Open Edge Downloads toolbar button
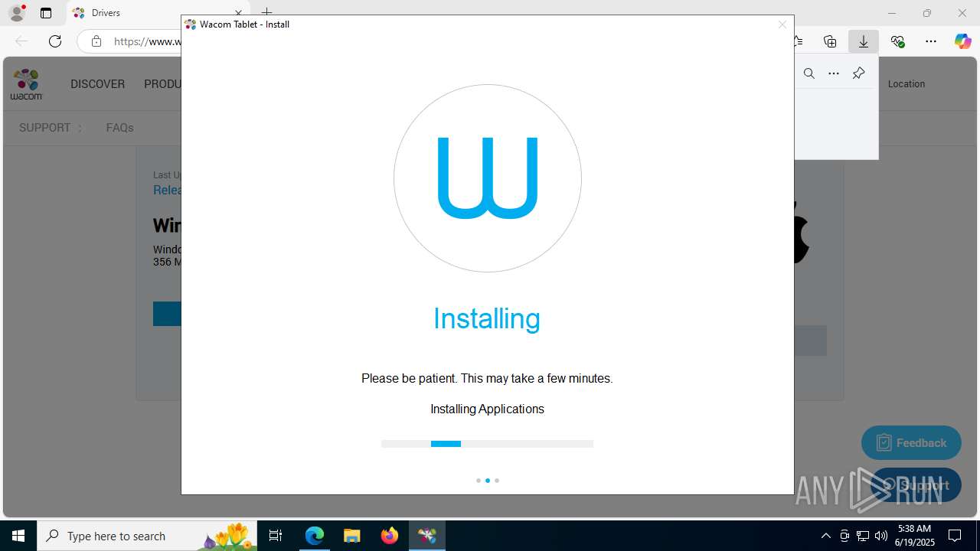The width and height of the screenshot is (980, 551). click(x=863, y=41)
